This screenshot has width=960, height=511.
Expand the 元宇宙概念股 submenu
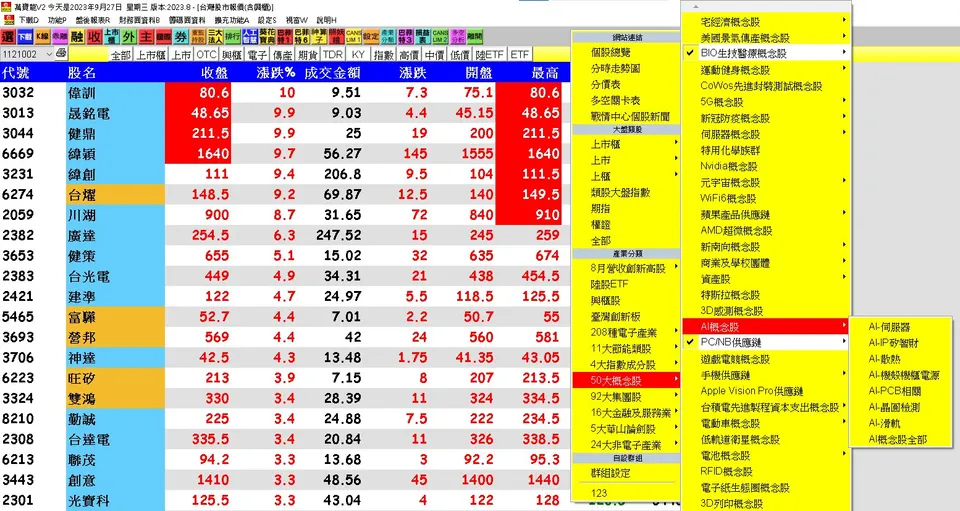[x=767, y=182]
